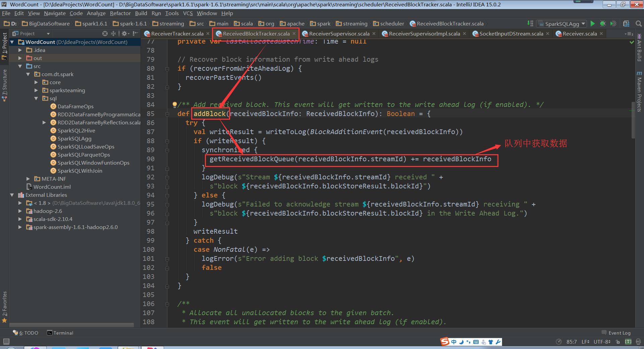Open the Terminal tool window
Screen dimensions: 644x349
pyautogui.click(x=60, y=333)
